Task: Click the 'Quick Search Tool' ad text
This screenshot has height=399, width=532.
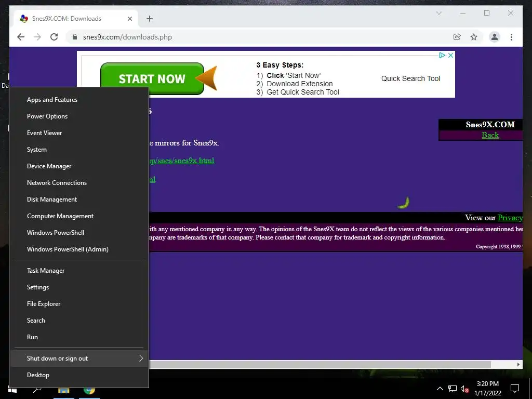Action: [410, 79]
